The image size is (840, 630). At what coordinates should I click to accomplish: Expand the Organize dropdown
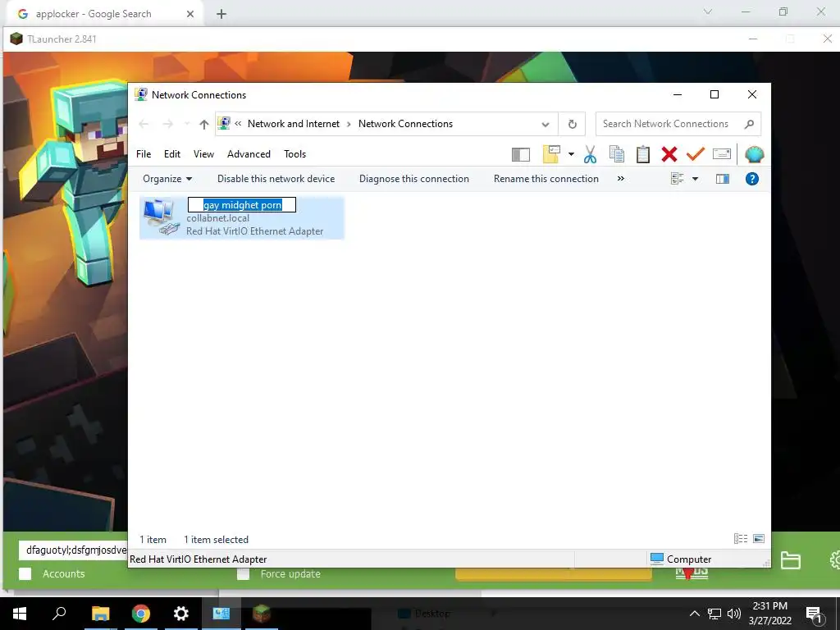coord(167,179)
